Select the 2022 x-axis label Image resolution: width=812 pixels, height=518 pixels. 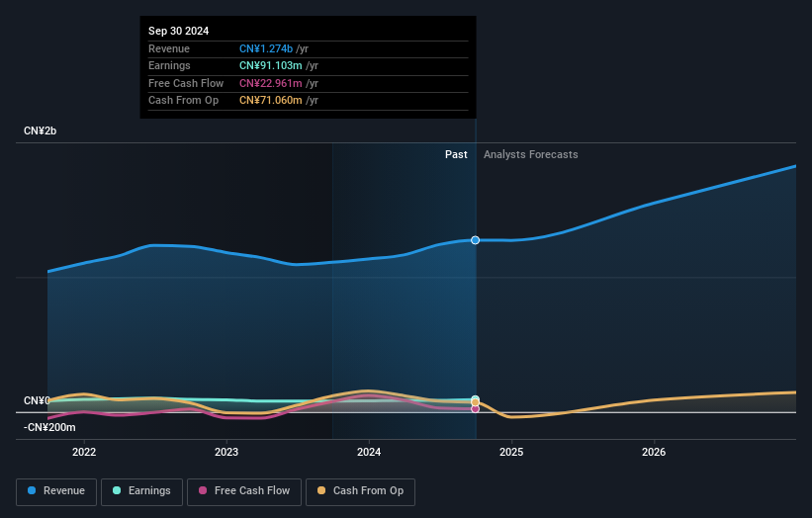pyautogui.click(x=84, y=452)
